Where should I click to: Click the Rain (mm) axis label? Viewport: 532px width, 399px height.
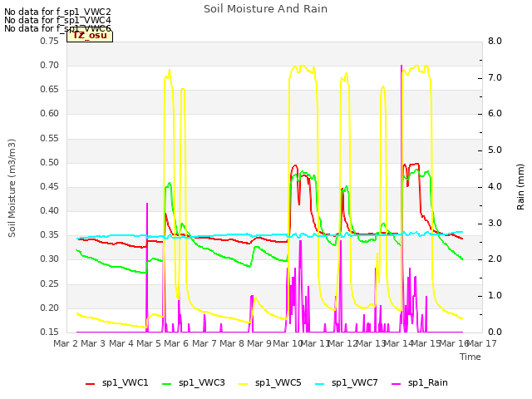pos(520,187)
